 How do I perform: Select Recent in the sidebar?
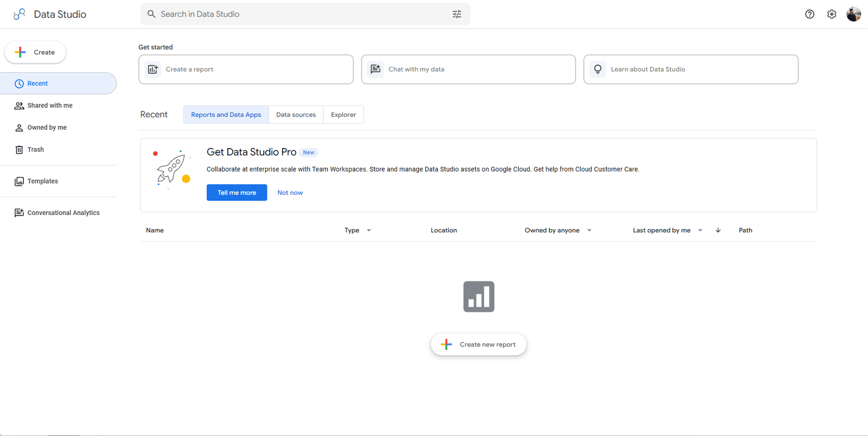58,84
